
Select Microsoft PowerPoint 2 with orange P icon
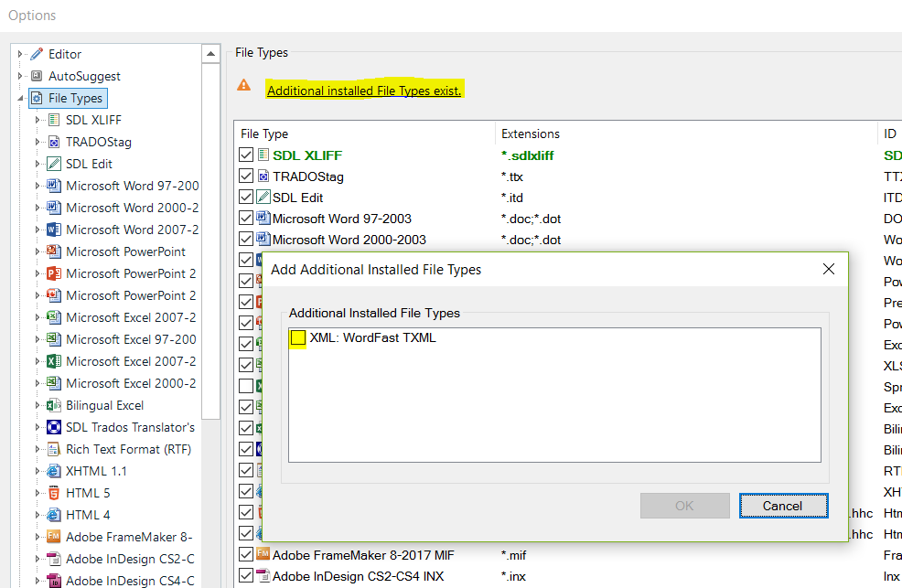[x=131, y=273]
